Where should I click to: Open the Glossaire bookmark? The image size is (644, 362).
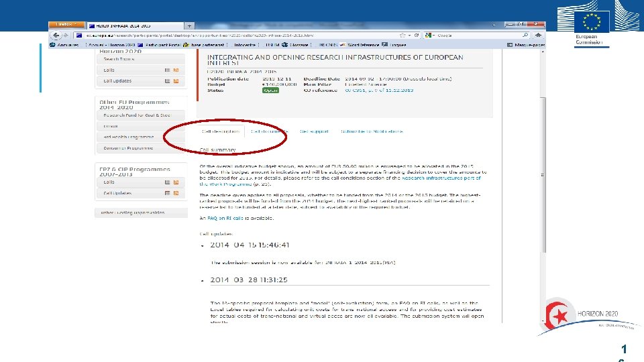point(296,45)
